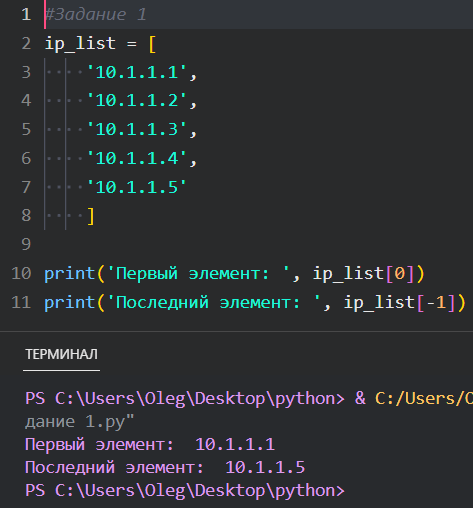Click line number 10 in the gutter
The height and width of the screenshot is (508, 473).
pyautogui.click(x=21, y=274)
